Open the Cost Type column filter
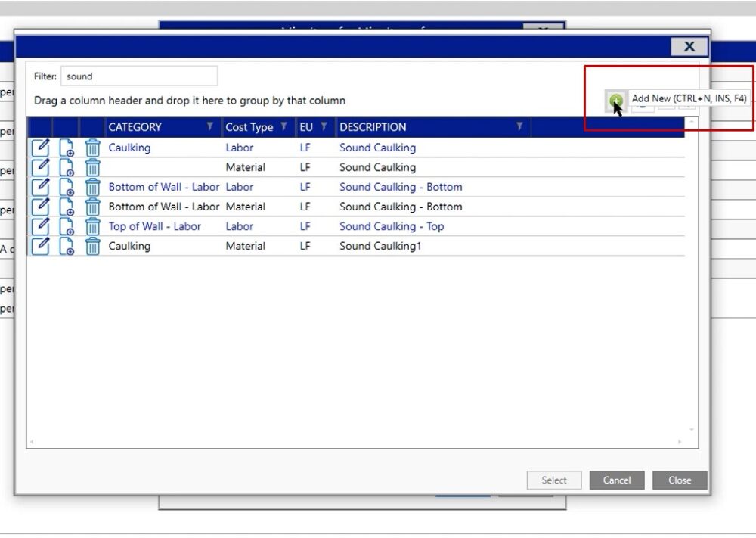This screenshot has height=538, width=756. (284, 127)
